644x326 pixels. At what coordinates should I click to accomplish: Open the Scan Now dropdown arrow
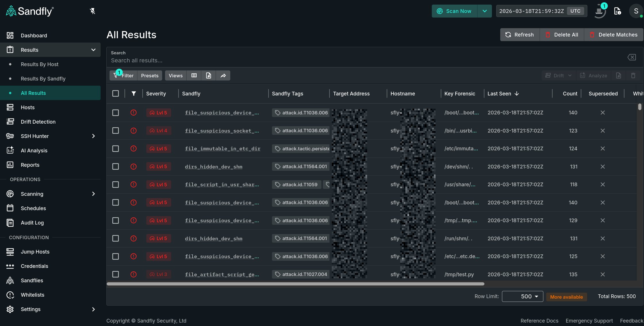coord(485,11)
